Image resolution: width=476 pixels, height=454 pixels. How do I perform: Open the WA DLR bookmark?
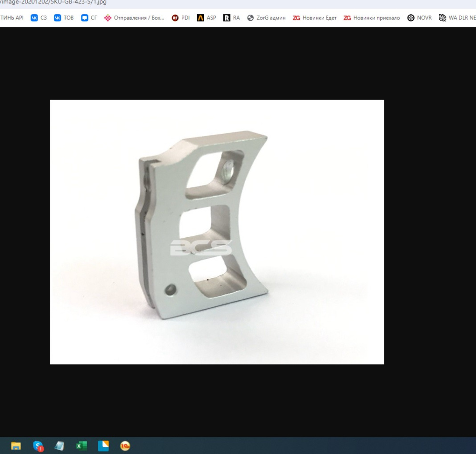coord(457,18)
